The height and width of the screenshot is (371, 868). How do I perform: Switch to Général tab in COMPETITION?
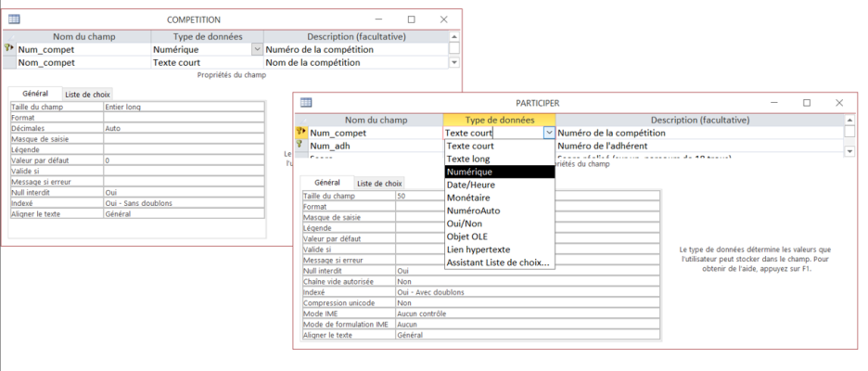pyautogui.click(x=35, y=94)
